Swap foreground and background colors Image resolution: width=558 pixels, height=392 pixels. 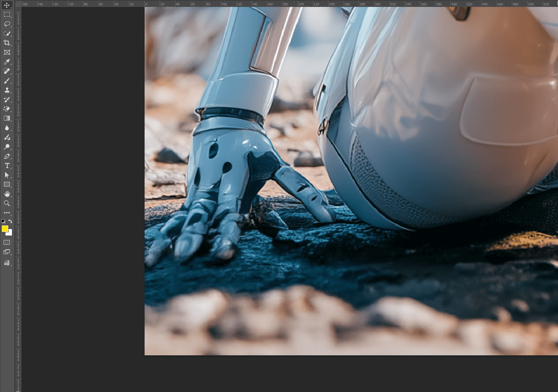click(10, 221)
